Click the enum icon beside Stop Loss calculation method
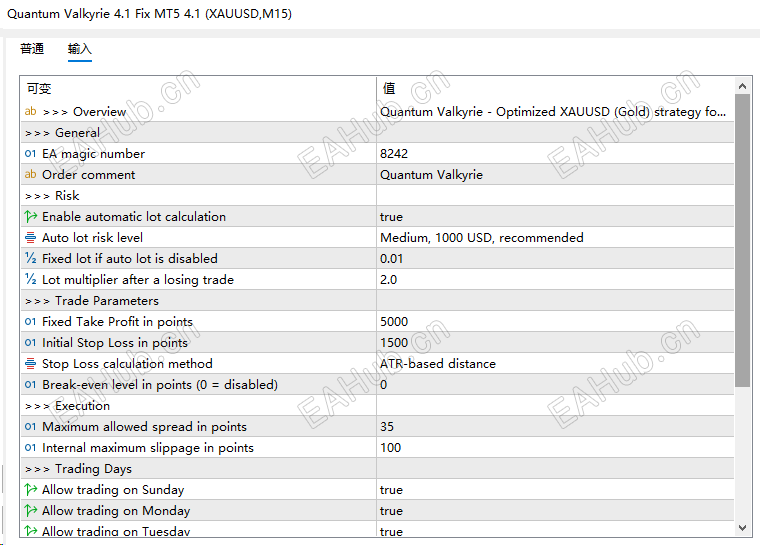The width and height of the screenshot is (760, 545). (x=31, y=364)
